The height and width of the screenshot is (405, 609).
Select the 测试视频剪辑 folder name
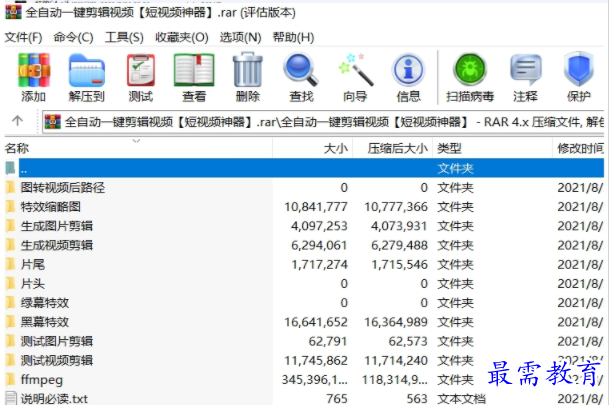click(x=57, y=360)
